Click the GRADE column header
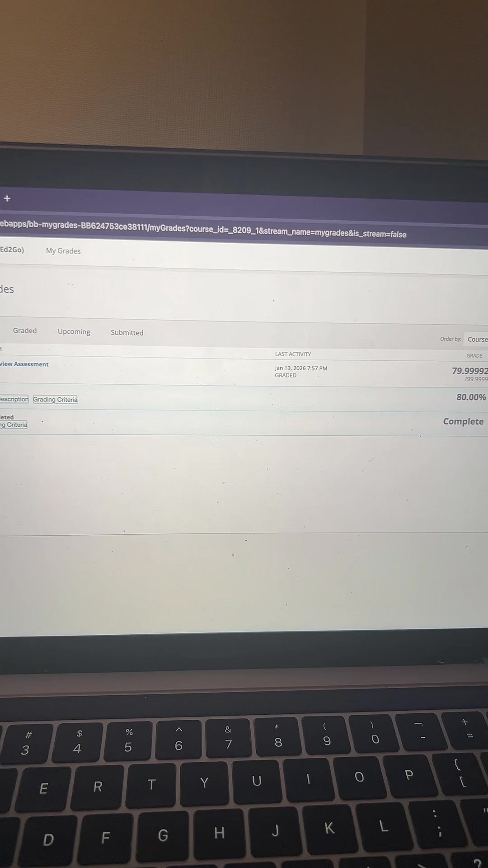 (x=474, y=356)
